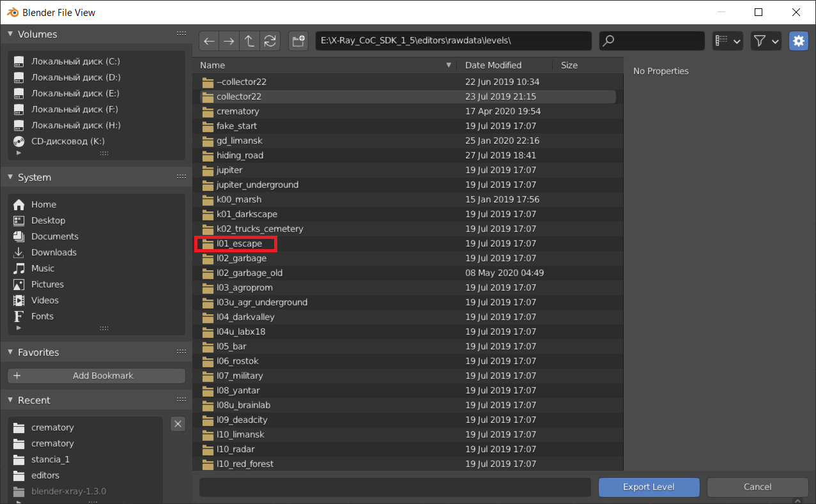Click Add Bookmark button
The width and height of the screenshot is (816, 504).
click(96, 376)
